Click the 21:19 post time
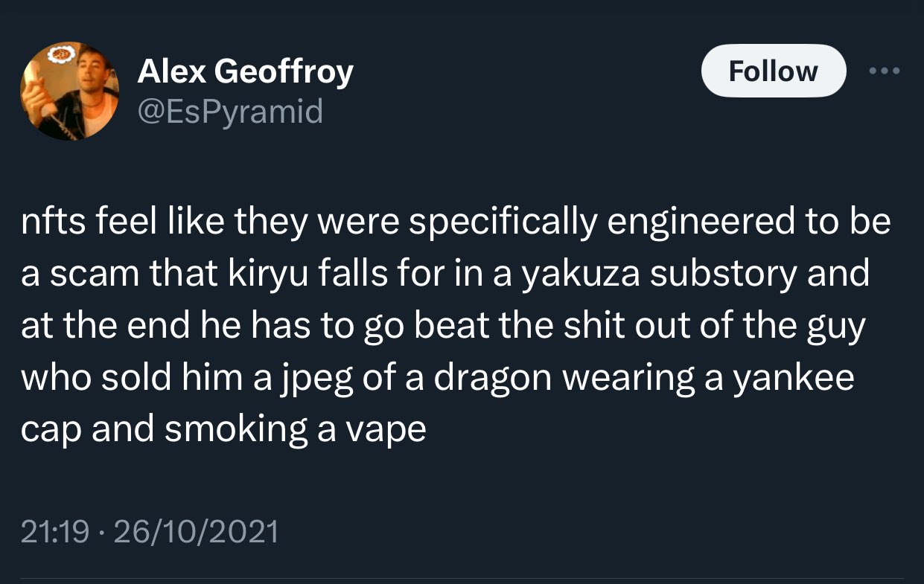 [x=55, y=532]
